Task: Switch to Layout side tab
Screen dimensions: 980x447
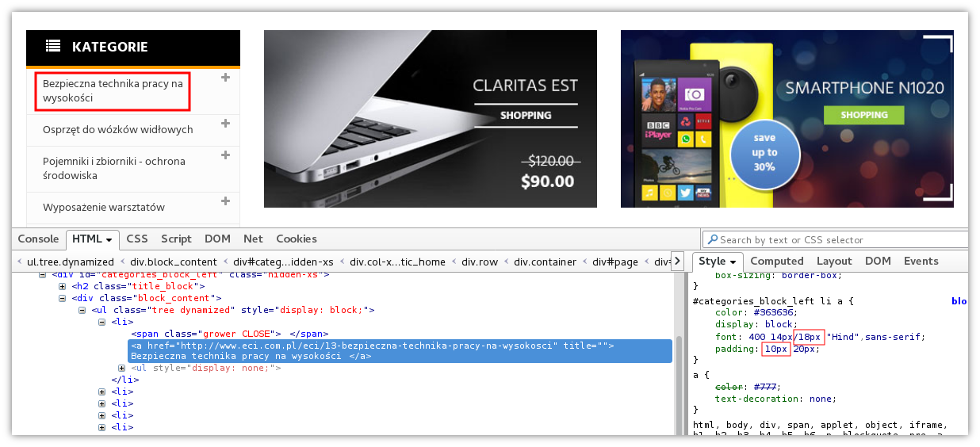Action: click(x=834, y=261)
